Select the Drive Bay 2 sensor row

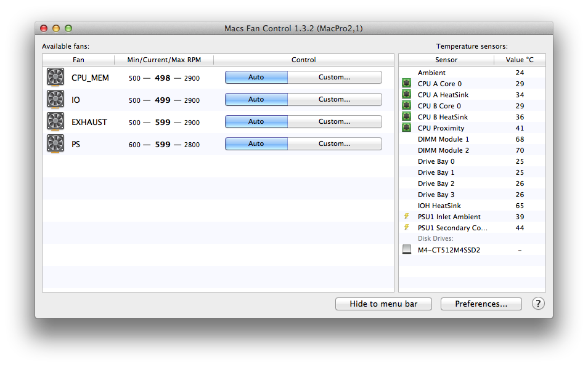coord(472,183)
